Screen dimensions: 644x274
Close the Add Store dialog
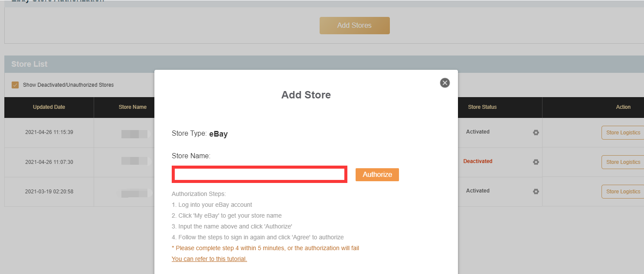(x=445, y=83)
